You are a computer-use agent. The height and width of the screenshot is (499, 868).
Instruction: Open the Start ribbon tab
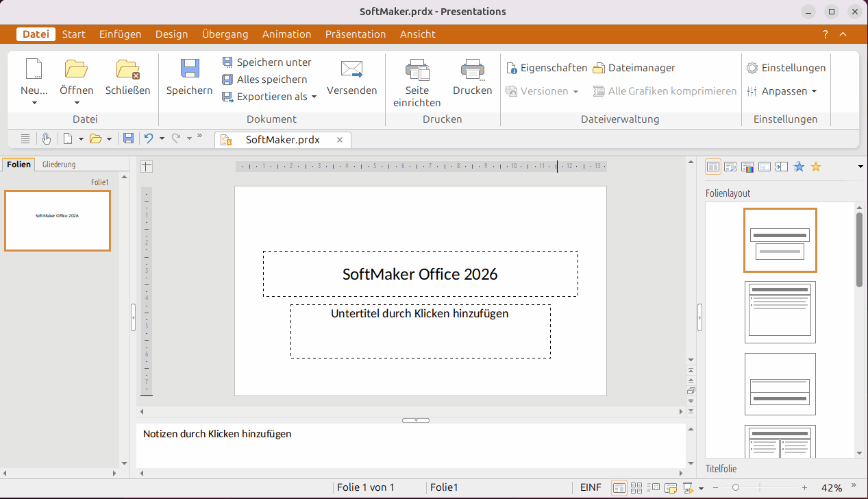73,34
